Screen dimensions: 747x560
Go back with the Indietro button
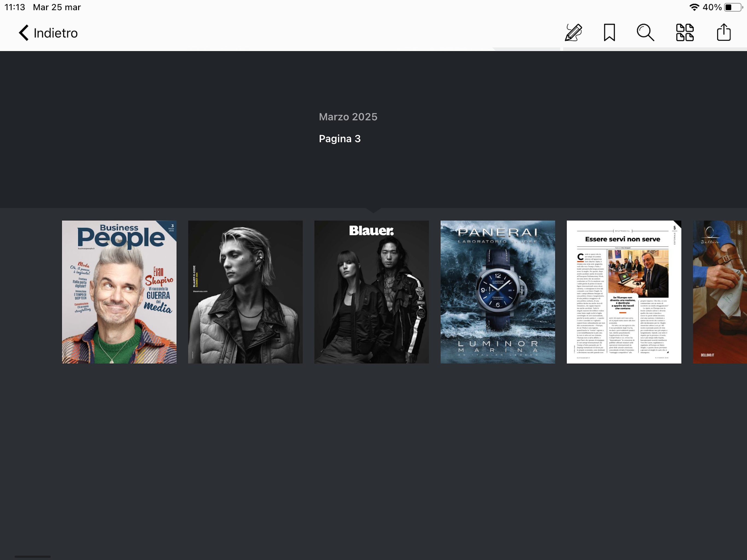pyautogui.click(x=48, y=33)
